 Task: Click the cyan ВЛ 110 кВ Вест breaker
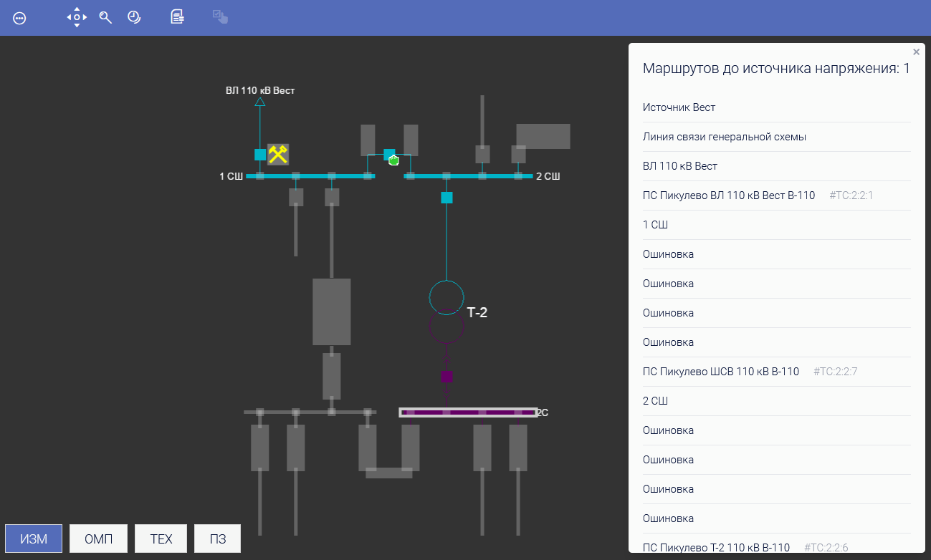pyautogui.click(x=260, y=155)
